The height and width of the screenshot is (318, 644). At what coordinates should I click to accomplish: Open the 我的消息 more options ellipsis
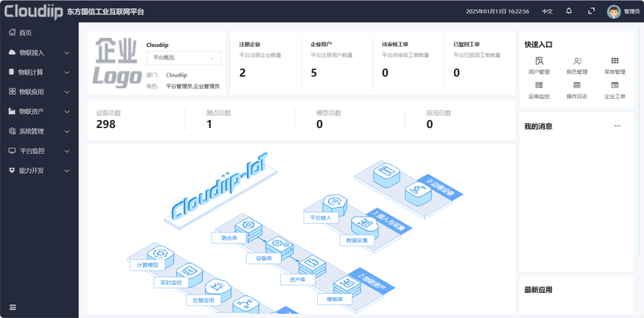(x=617, y=126)
